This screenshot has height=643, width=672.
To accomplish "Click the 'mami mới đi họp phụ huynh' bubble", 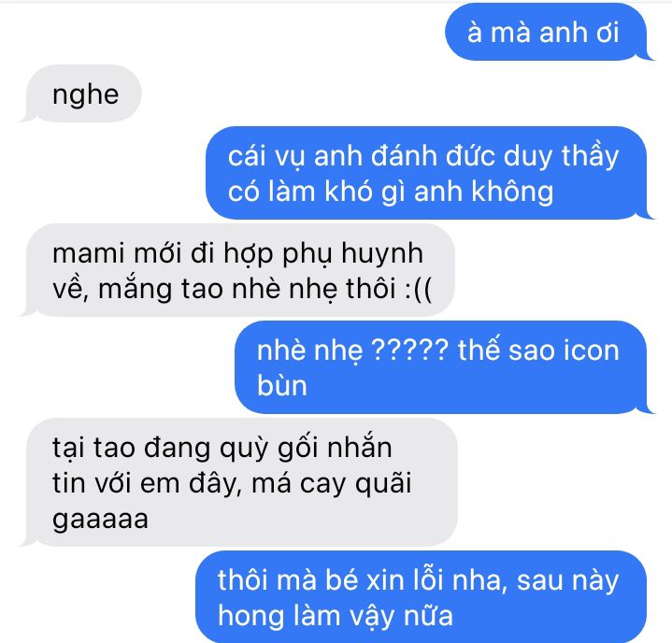I will pos(240,270).
